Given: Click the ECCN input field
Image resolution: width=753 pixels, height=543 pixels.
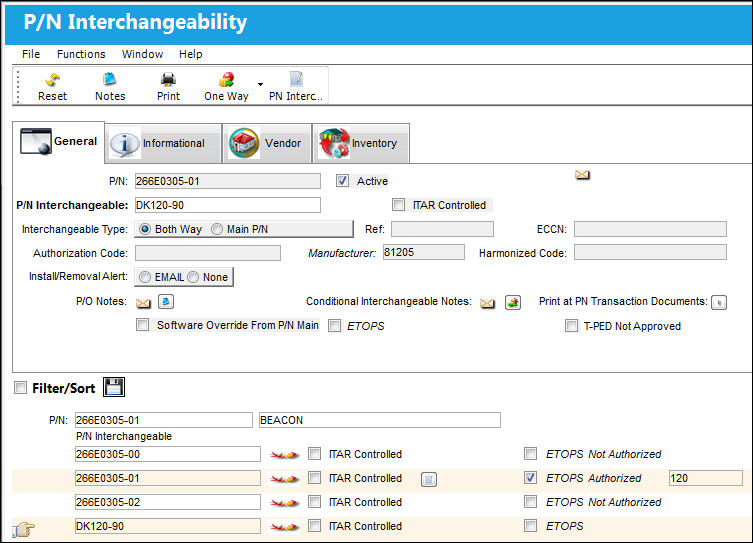Looking at the screenshot, I should click(650, 229).
